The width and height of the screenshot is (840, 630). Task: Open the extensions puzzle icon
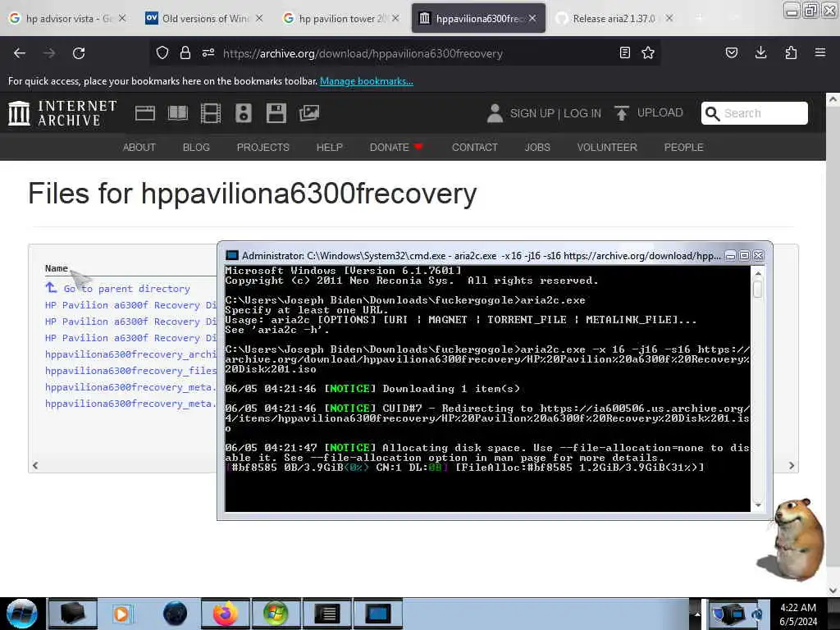coord(791,53)
